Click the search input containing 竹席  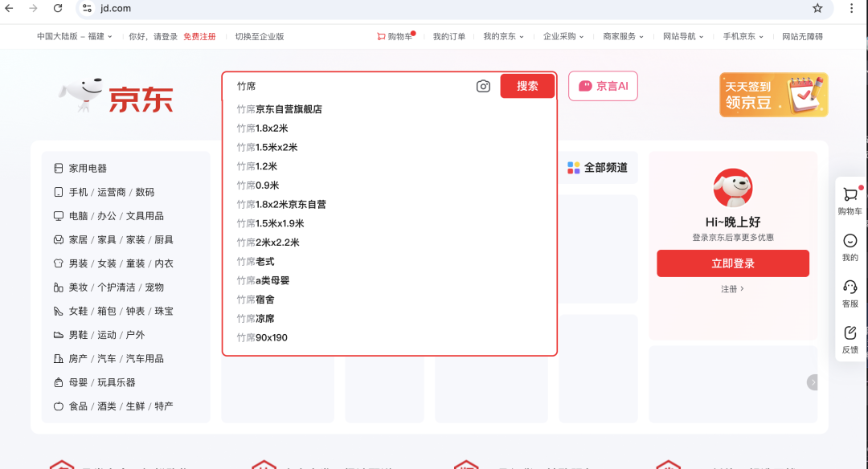351,86
